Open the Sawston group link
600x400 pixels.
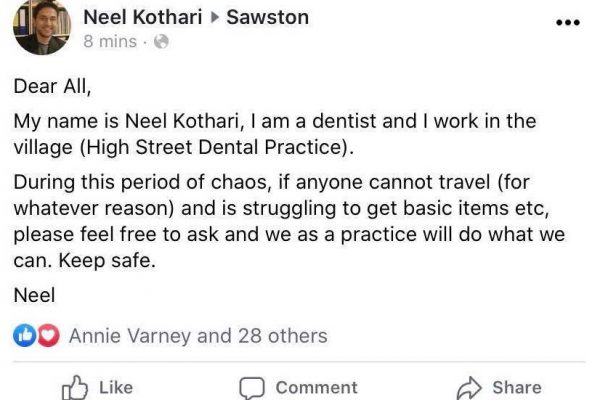click(267, 17)
